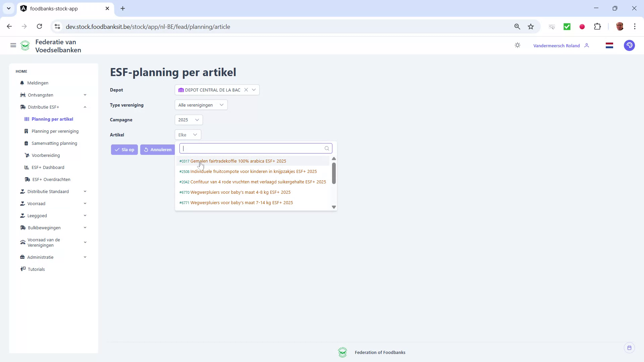The height and width of the screenshot is (362, 644).
Task: Switch to Planning per vereniging
Action: coord(55,131)
